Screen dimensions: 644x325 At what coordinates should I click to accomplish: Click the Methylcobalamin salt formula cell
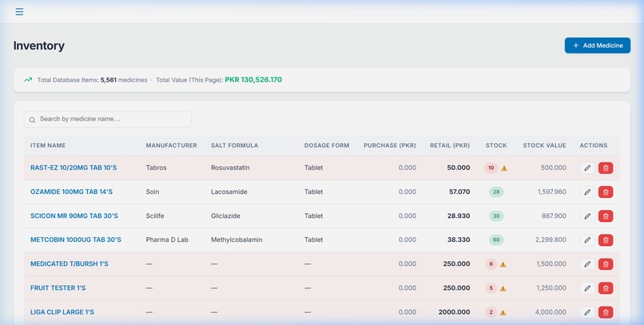tap(237, 240)
